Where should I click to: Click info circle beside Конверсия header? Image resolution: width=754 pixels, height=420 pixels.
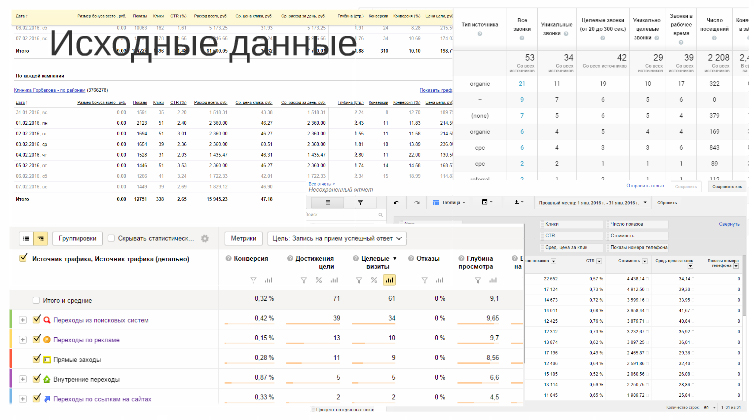point(228,258)
